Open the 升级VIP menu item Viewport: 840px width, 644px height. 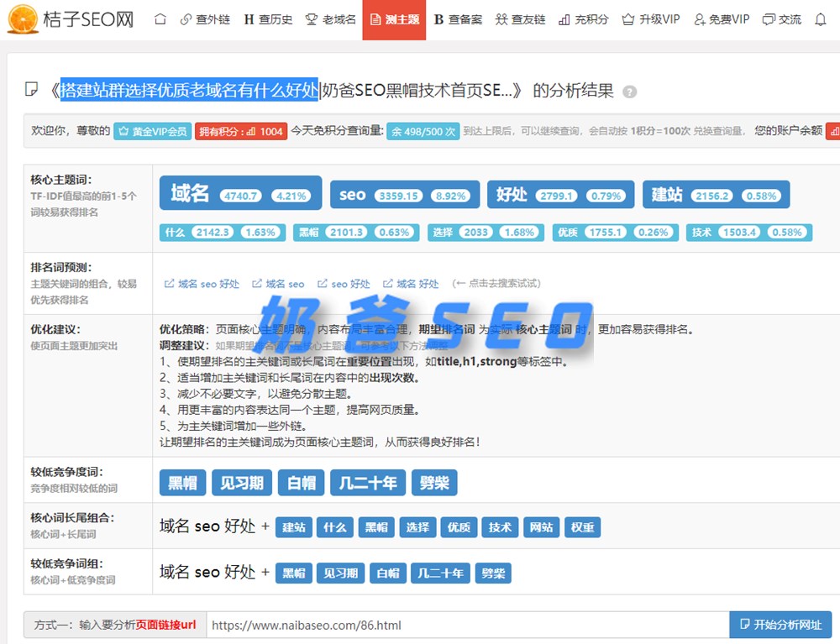[651, 20]
